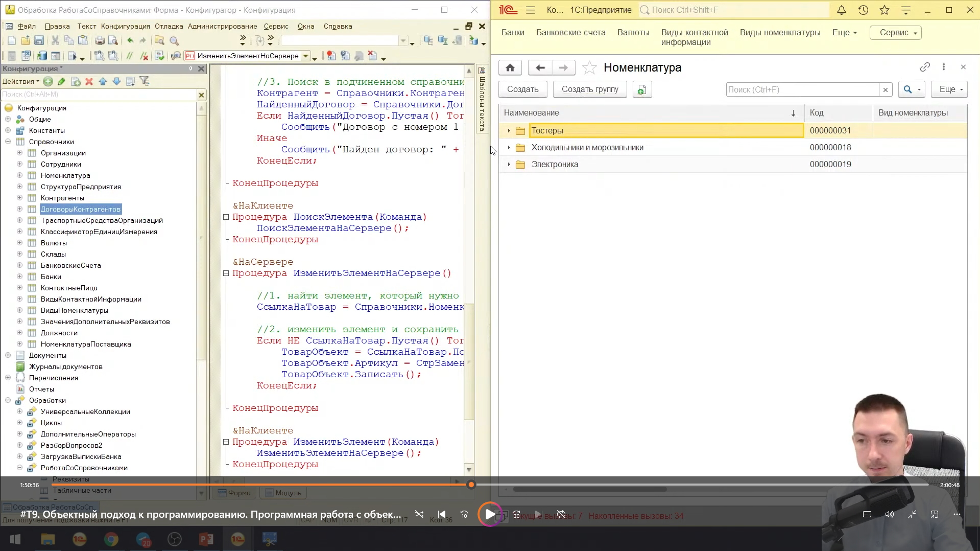The height and width of the screenshot is (551, 980).
Task: Open the Отладка menu
Action: tap(169, 26)
